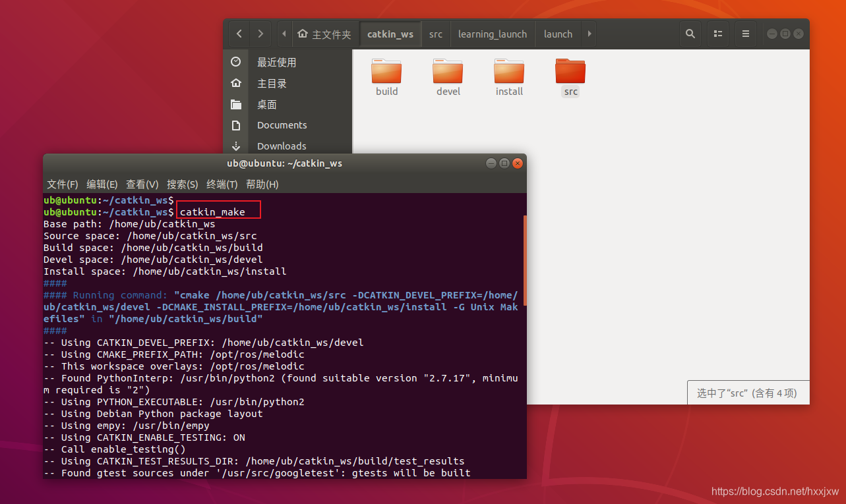Click 'Using empy: /usr/bin/empy' line
846x504 pixels.
click(127, 426)
